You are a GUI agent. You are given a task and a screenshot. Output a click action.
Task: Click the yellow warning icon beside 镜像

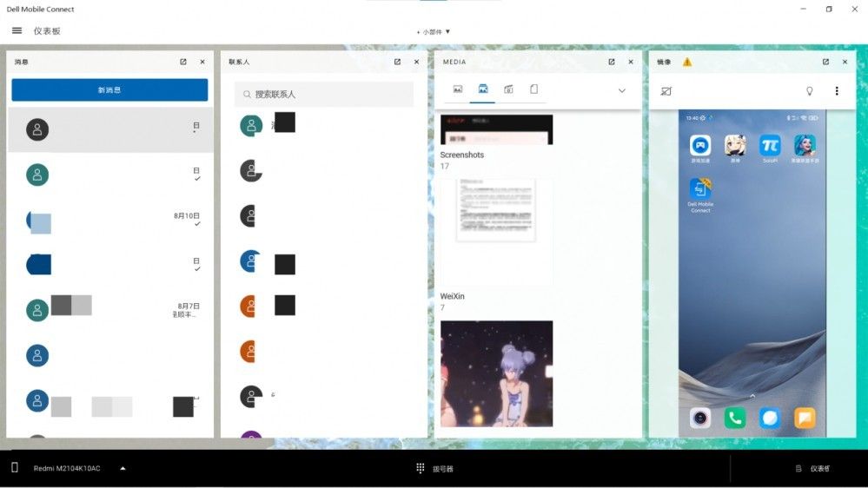(687, 62)
